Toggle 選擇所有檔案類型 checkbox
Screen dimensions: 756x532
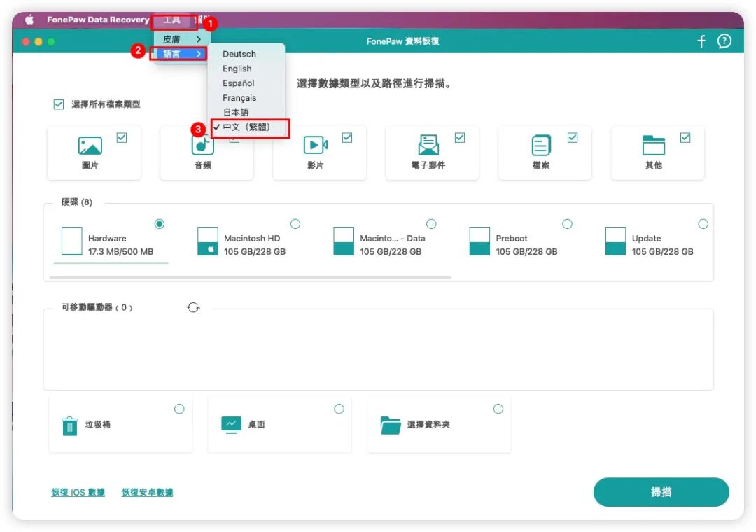click(x=59, y=104)
